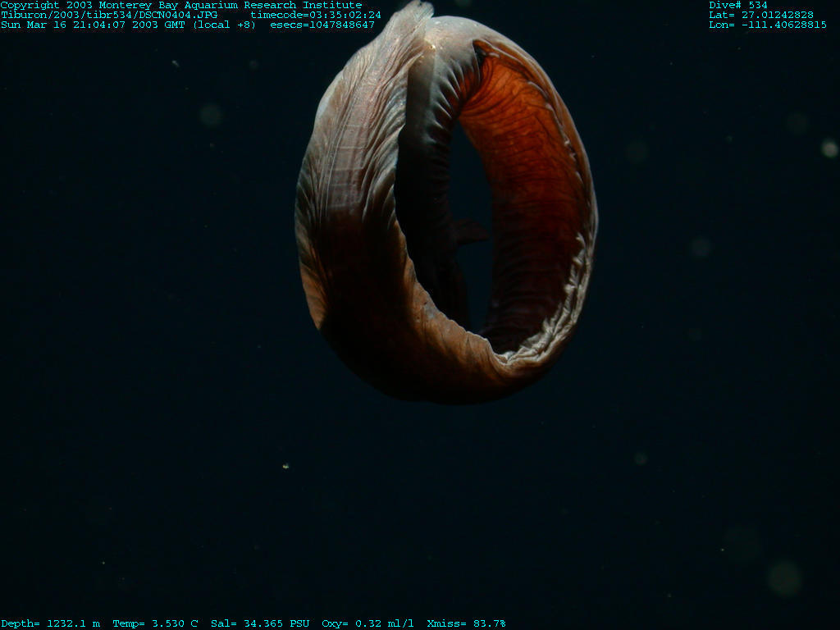Click the date 'Sun Mar 16 21:04:07 2003 GMT (local +8)'
Viewport: 840px width, 630px height.
[x=129, y=25]
